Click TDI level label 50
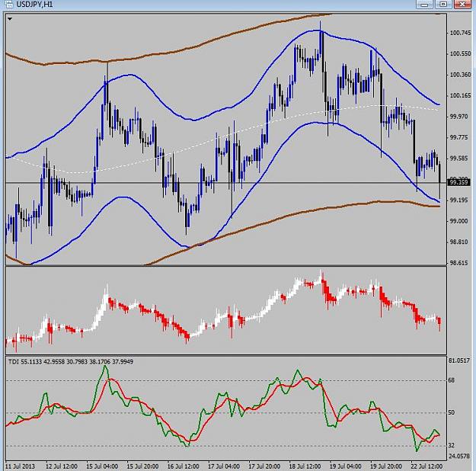The width and height of the screenshot is (476, 471). tap(452, 412)
